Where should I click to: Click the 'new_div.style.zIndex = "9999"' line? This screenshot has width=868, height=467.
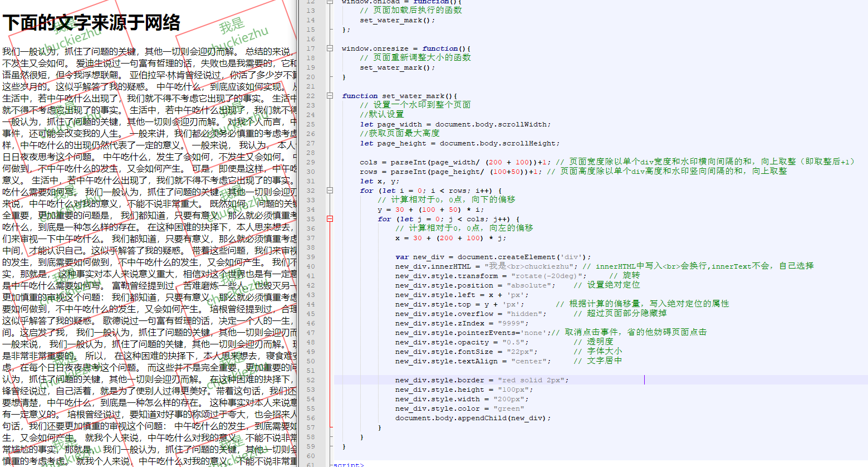462,323
